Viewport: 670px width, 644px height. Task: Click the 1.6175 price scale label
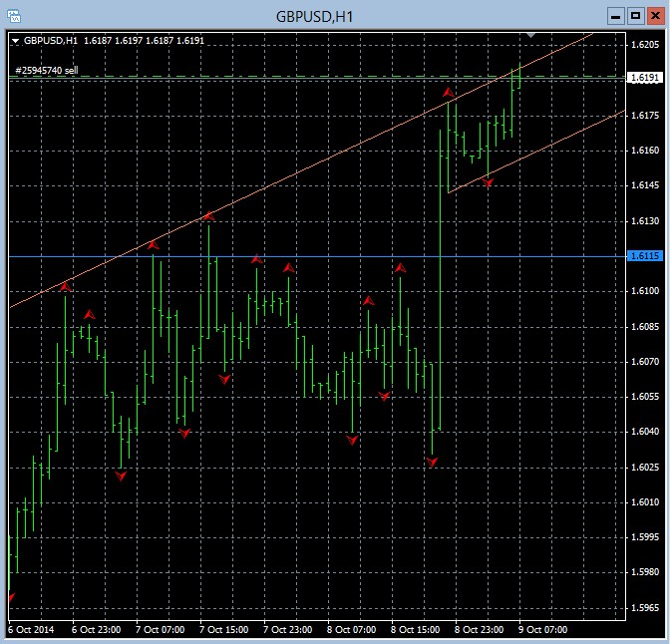point(645,116)
